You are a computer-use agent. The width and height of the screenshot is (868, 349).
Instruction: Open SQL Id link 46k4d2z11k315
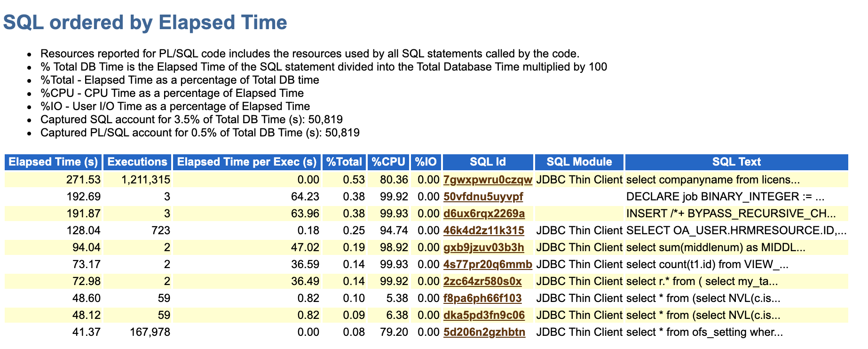(x=483, y=230)
